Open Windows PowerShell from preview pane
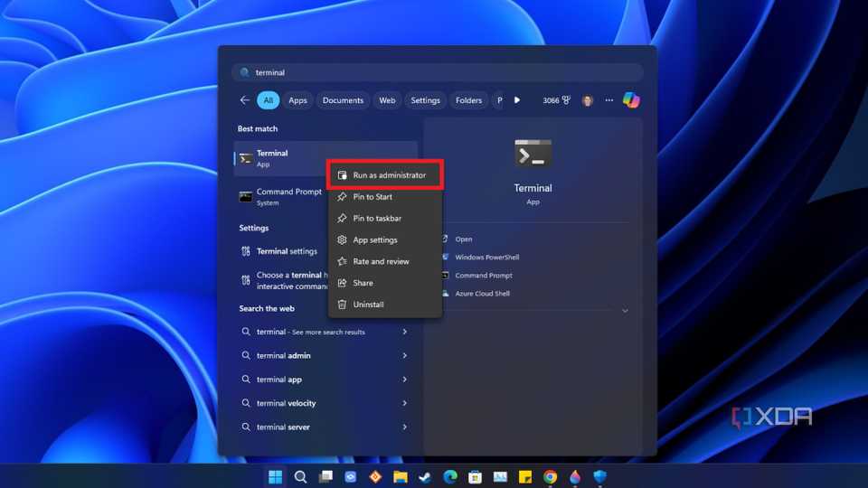 487,258
